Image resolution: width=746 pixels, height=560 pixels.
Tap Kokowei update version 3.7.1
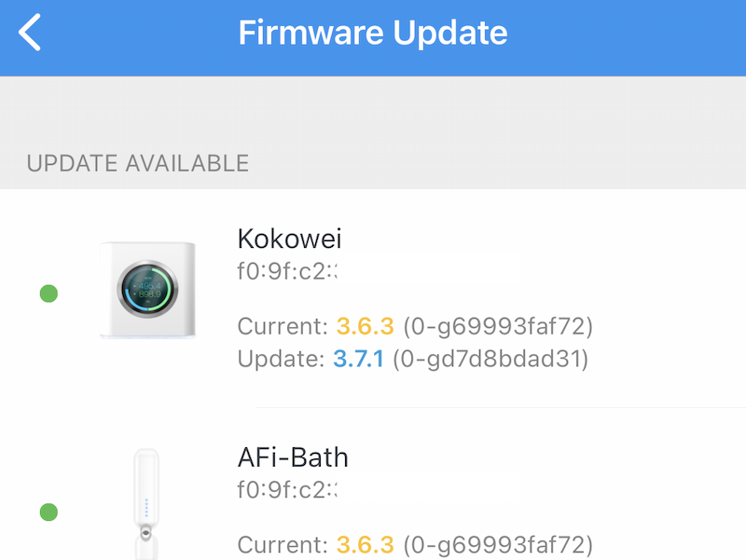[358, 359]
